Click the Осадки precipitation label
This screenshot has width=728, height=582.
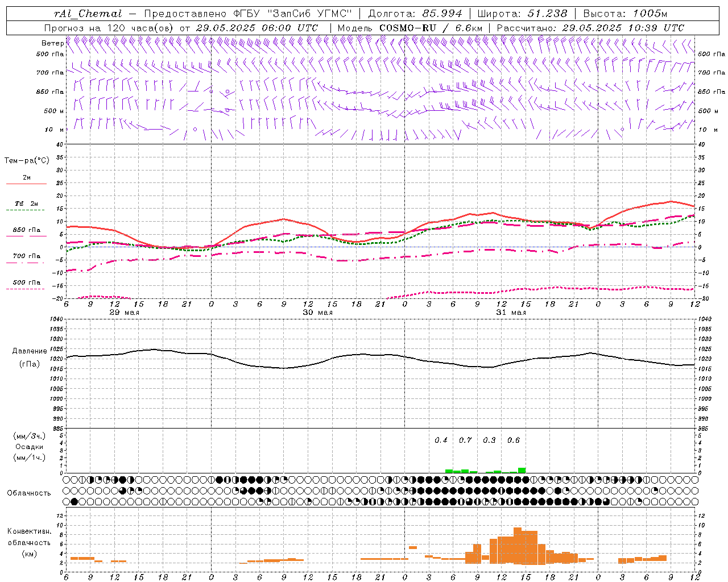pyautogui.click(x=29, y=447)
